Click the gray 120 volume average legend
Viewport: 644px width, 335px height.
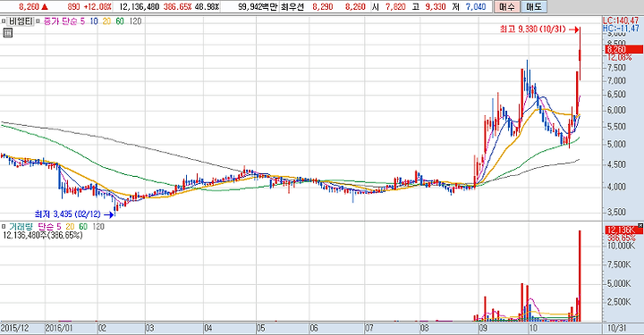[x=98, y=227]
